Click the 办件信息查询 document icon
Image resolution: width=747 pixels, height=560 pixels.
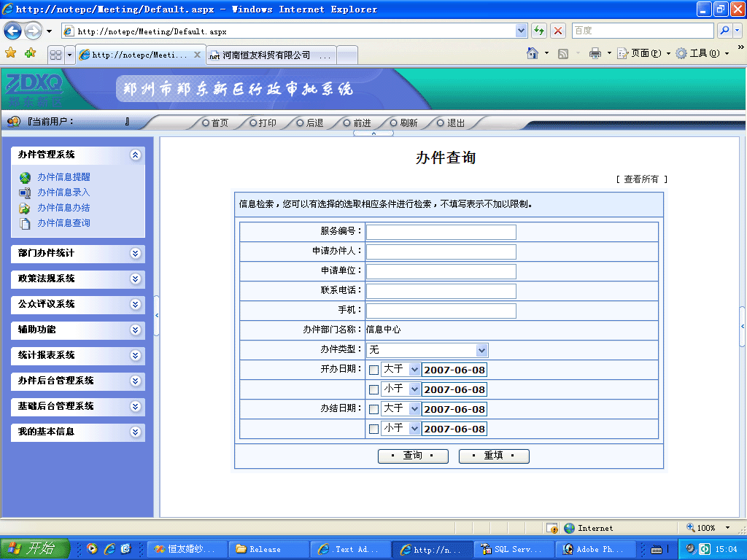tap(25, 223)
